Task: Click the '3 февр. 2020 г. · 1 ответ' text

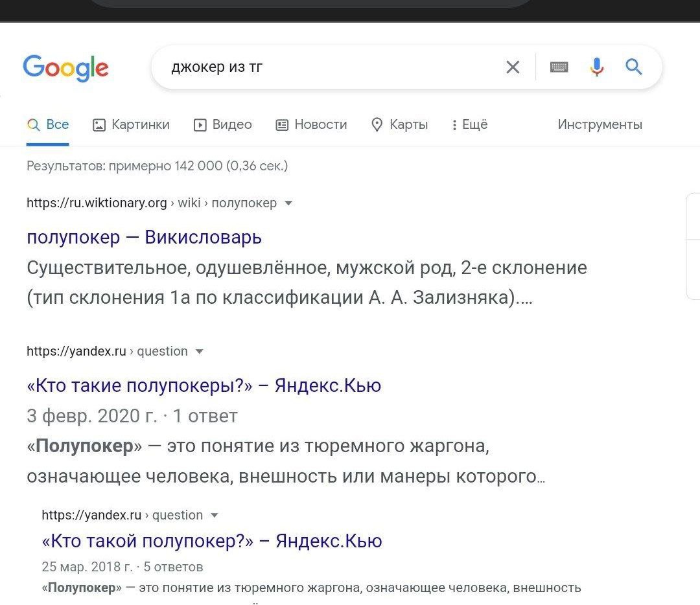Action: (x=132, y=416)
